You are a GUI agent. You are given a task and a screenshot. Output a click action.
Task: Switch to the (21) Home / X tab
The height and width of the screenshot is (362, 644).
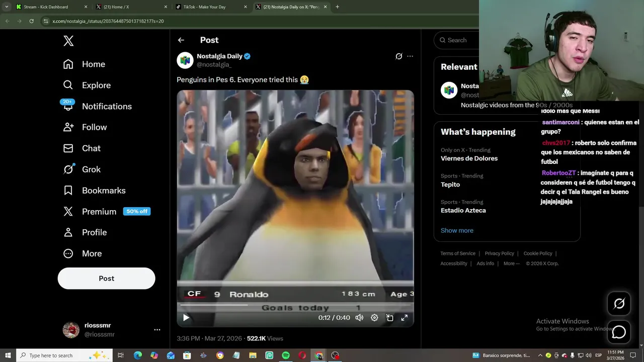point(131,7)
